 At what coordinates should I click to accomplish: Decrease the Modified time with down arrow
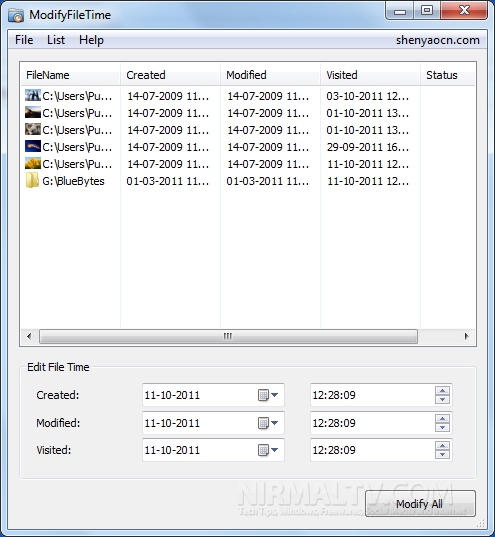pyautogui.click(x=442, y=427)
